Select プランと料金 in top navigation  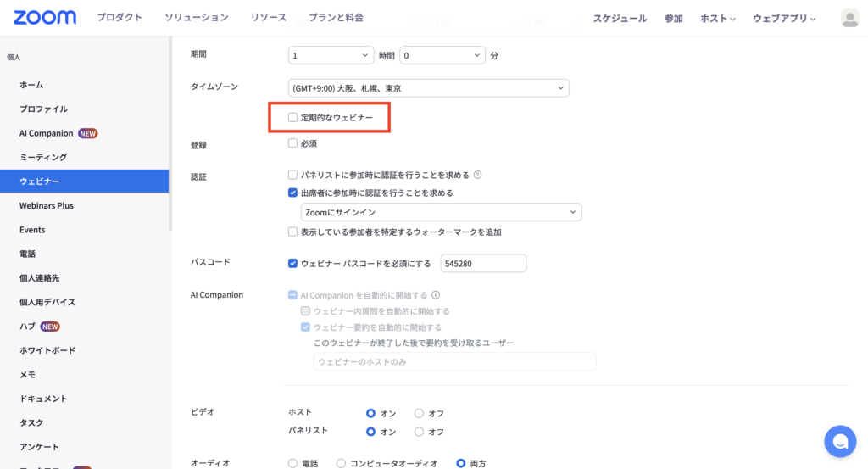click(x=336, y=18)
